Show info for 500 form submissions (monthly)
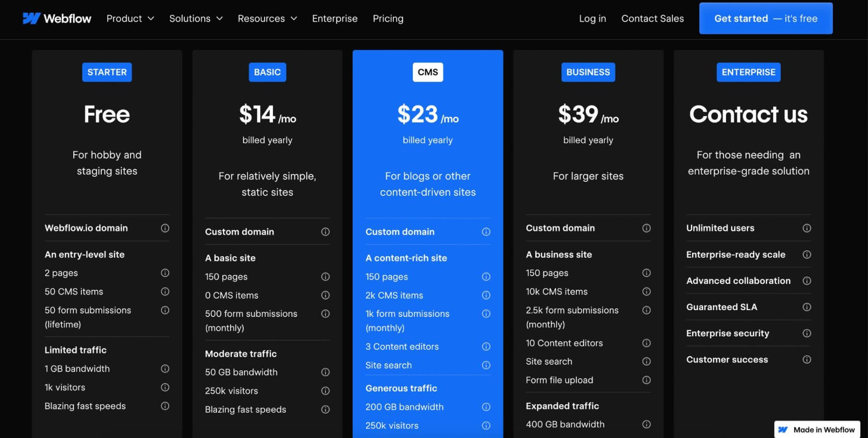This screenshot has height=438, width=868. point(325,314)
